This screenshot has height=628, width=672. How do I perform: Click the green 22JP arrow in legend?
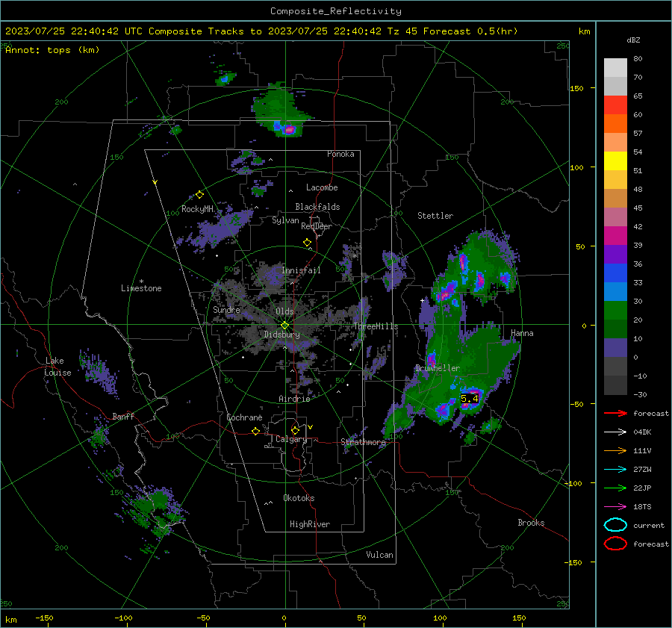[615, 488]
